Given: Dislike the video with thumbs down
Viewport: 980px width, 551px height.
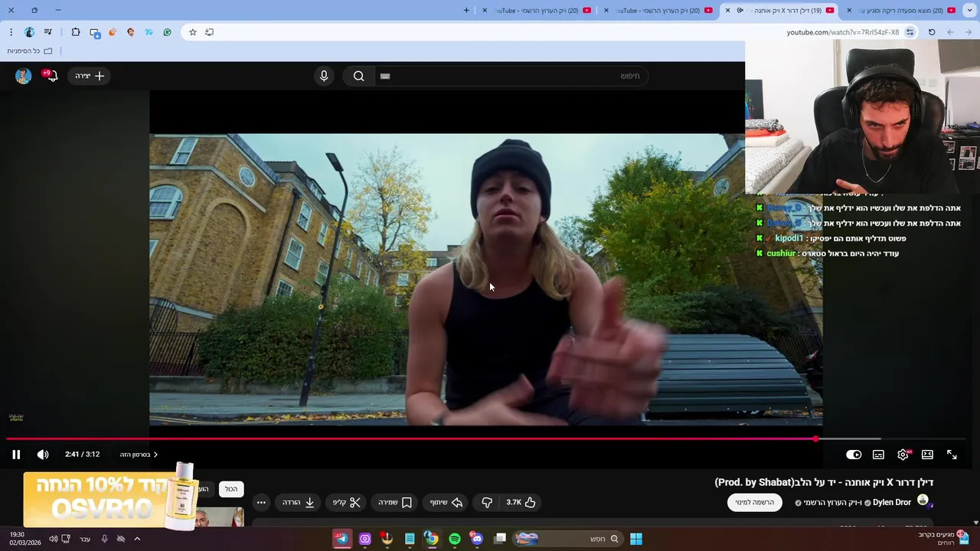Looking at the screenshot, I should [487, 503].
